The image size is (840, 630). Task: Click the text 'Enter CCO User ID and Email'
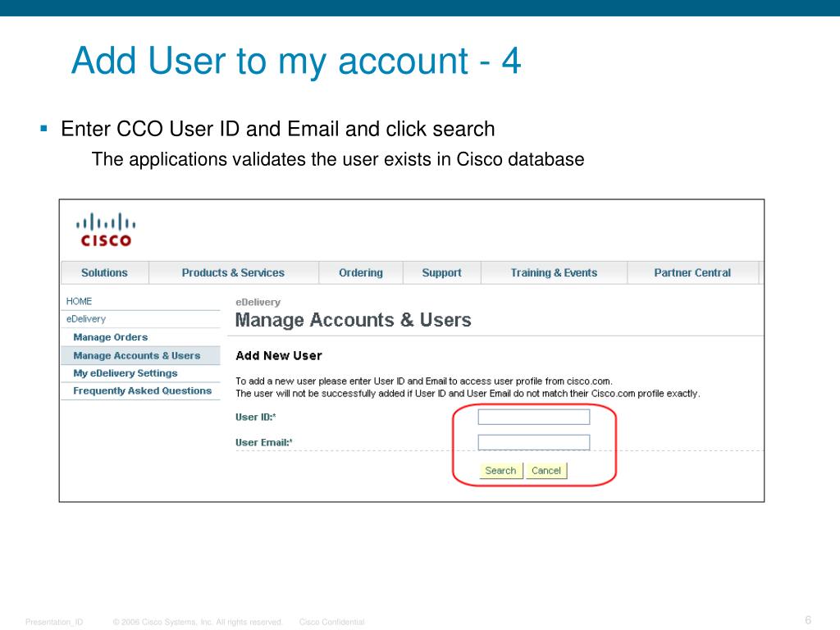(200, 129)
